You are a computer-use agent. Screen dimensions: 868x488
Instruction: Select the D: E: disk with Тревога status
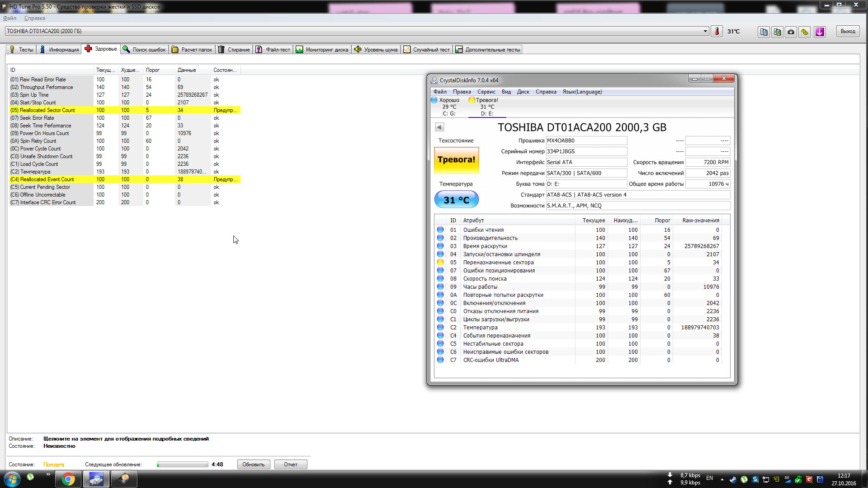[487, 107]
